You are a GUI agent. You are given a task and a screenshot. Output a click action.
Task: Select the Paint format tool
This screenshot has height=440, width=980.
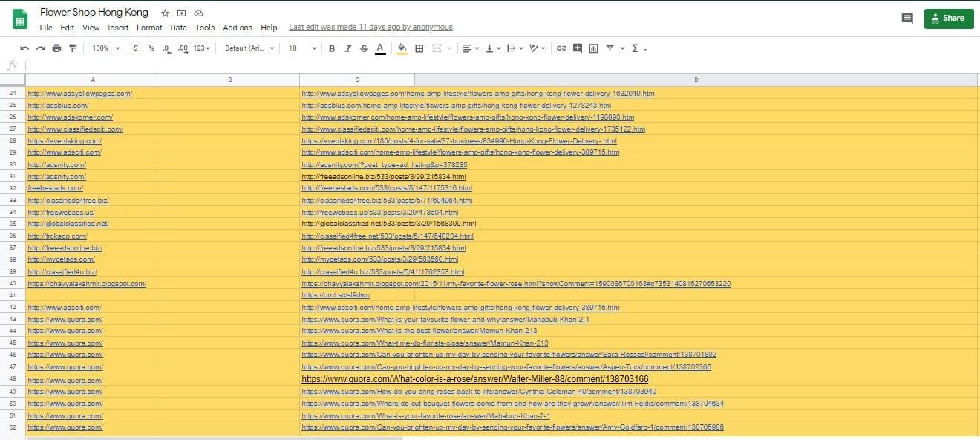73,48
